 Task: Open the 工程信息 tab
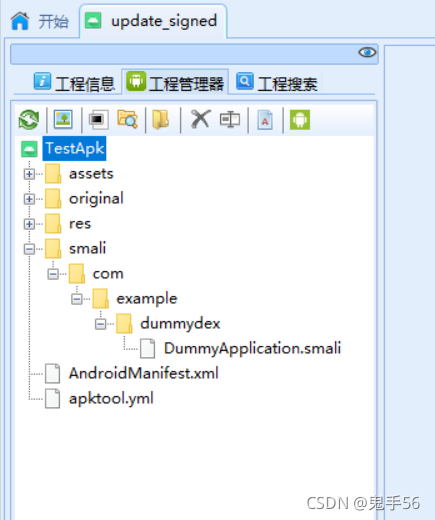[x=75, y=82]
